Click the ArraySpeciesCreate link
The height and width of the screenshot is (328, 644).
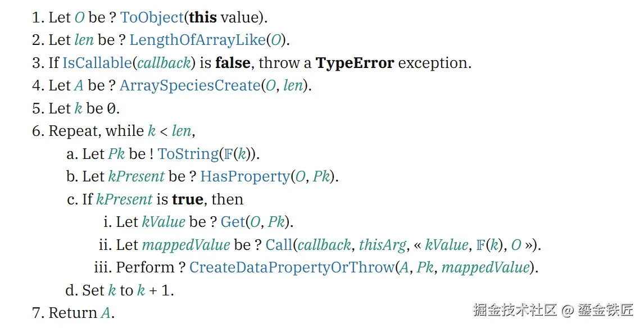point(190,85)
